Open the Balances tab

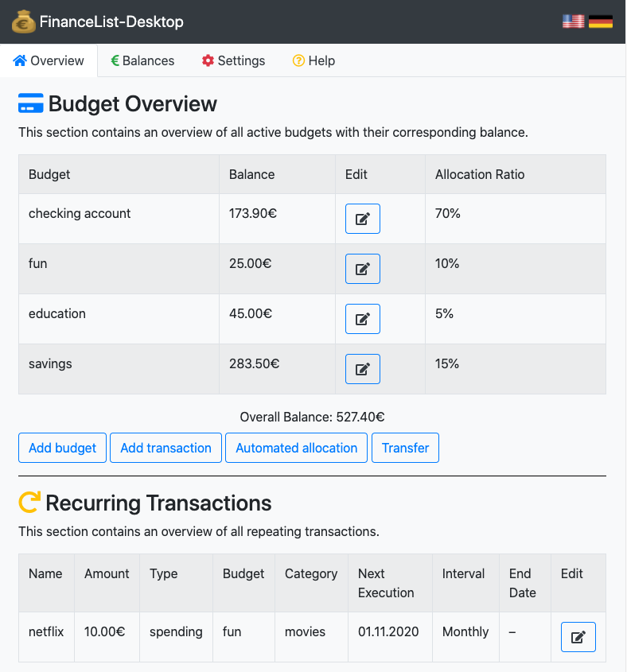click(x=142, y=60)
